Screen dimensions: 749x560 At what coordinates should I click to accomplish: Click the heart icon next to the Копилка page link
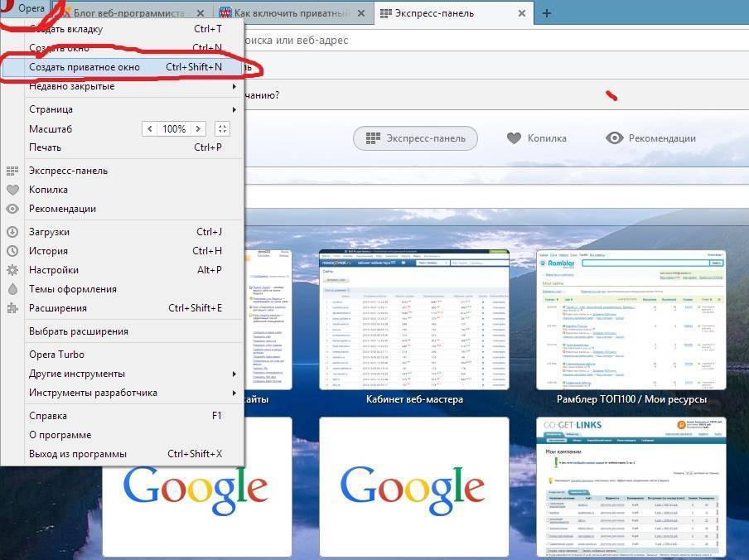point(514,138)
